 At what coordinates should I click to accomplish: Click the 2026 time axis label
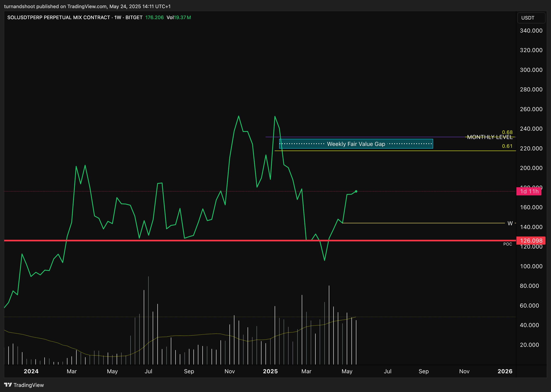click(505, 371)
